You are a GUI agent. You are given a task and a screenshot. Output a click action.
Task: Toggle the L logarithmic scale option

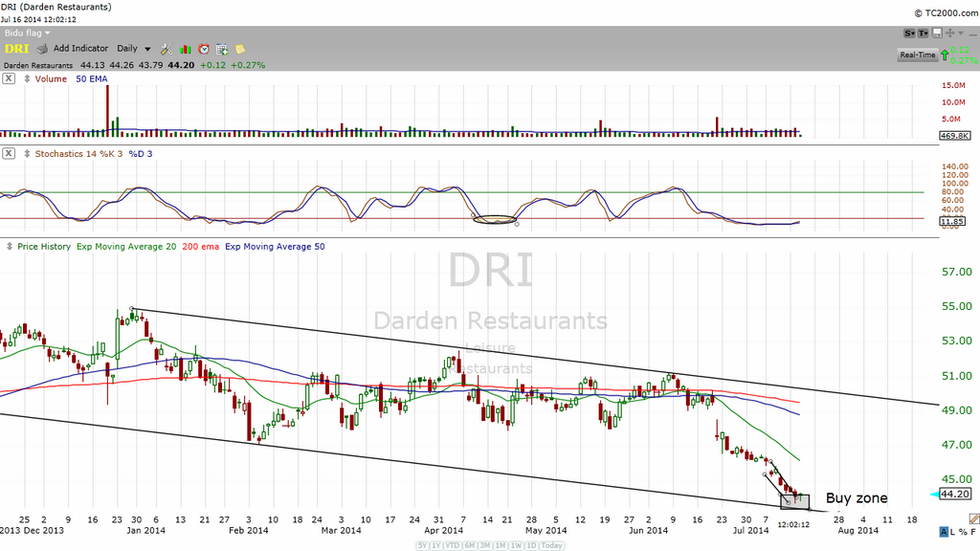click(952, 532)
